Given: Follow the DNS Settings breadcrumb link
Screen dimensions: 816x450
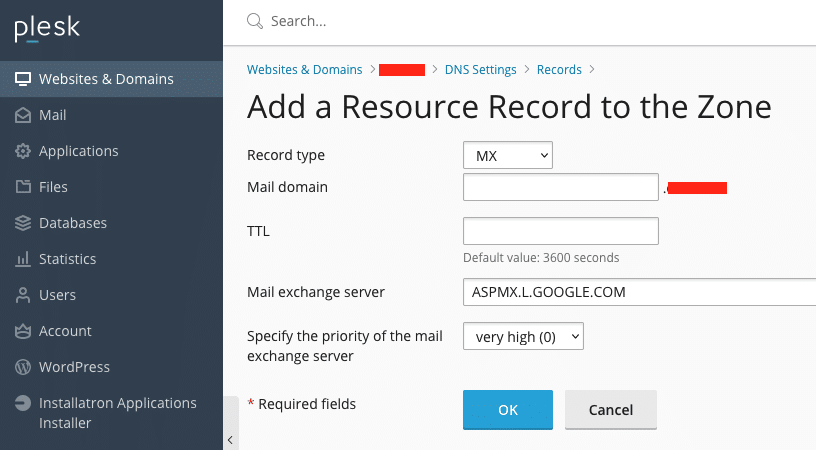Looking at the screenshot, I should coord(480,70).
